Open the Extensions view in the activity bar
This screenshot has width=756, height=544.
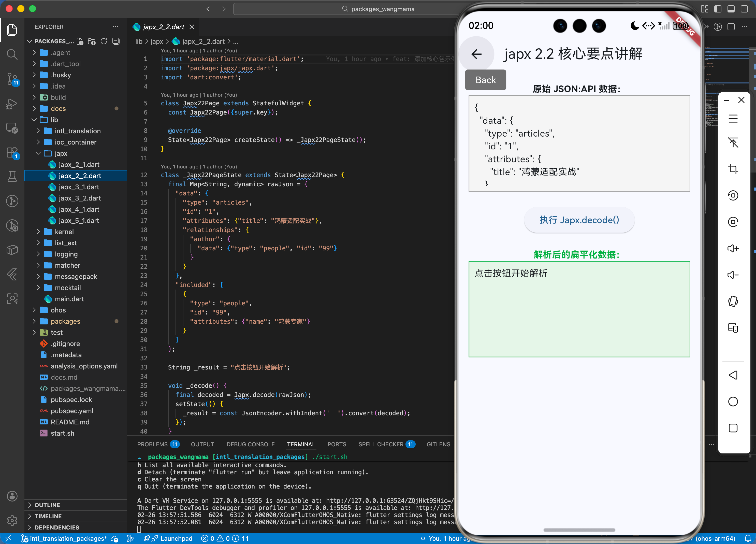point(12,153)
